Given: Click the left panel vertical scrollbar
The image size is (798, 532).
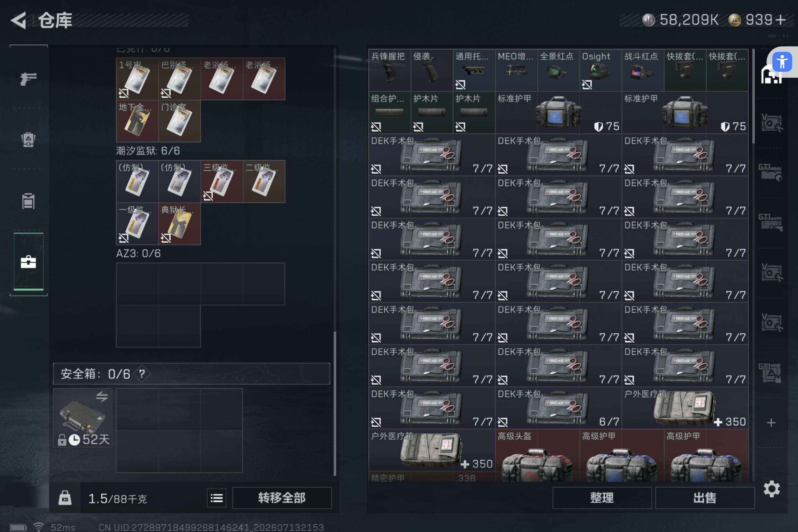Looking at the screenshot, I should click(x=334, y=261).
